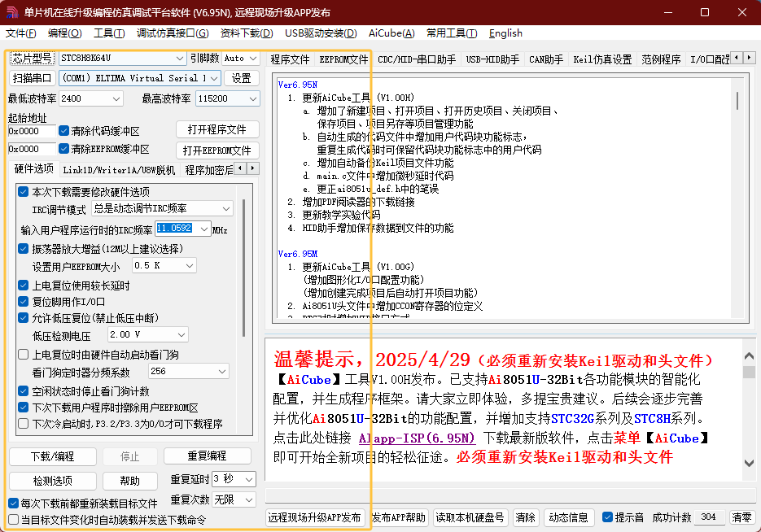Screen dimensions: 761x532
Task: Click 远程现场升级APP发布 button
Action: point(314,517)
